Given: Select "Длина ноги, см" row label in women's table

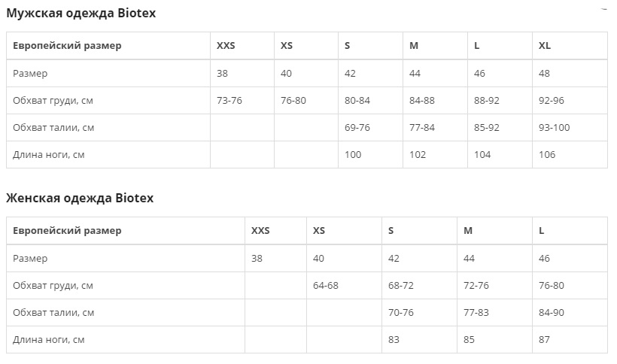Looking at the screenshot, I should (x=49, y=340).
